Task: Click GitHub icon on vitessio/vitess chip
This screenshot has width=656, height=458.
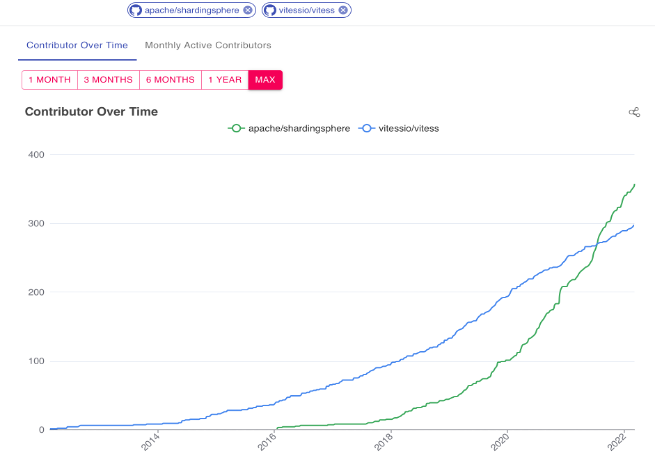Action: pos(270,10)
